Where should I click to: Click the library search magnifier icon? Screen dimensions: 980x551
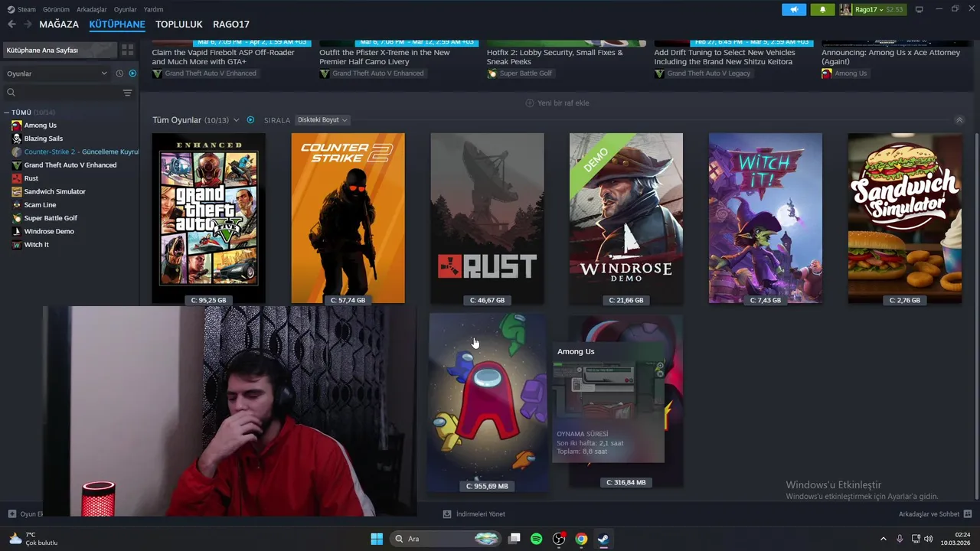(11, 93)
